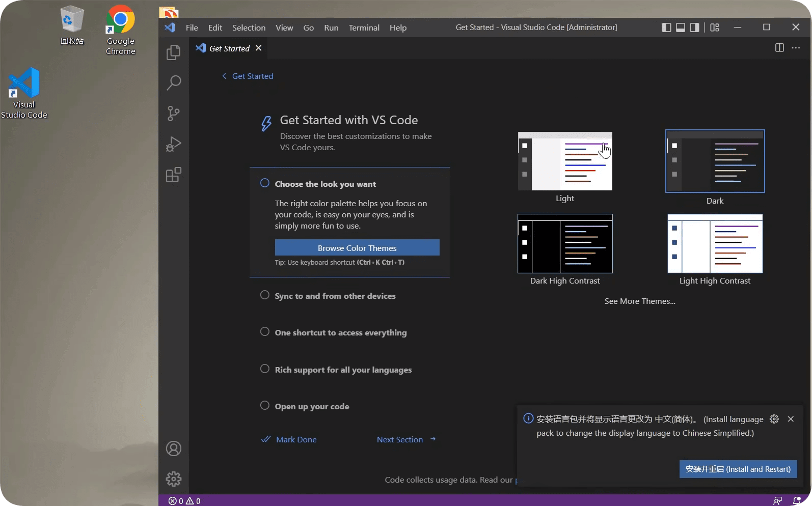Open the Terminal menu
This screenshot has width=812, height=506.
coord(364,28)
